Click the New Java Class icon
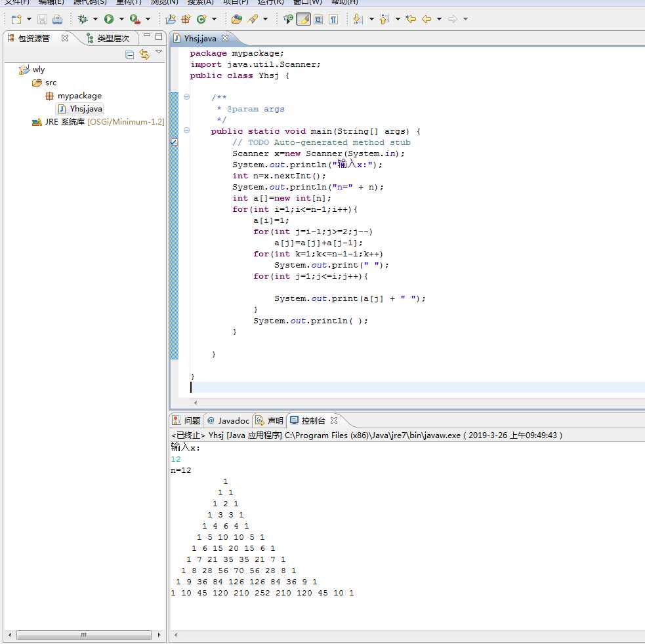The height and width of the screenshot is (644, 645). pos(201,19)
